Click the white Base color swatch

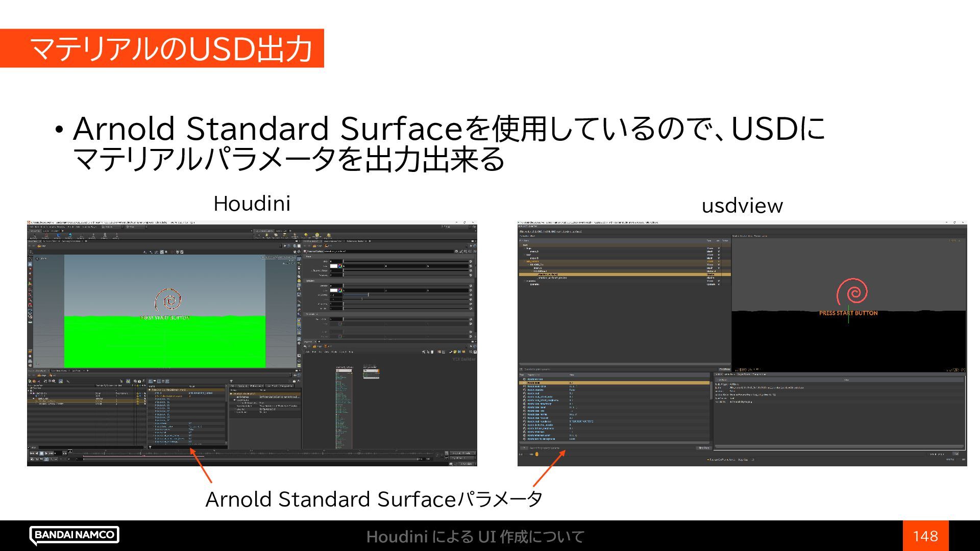point(333,266)
